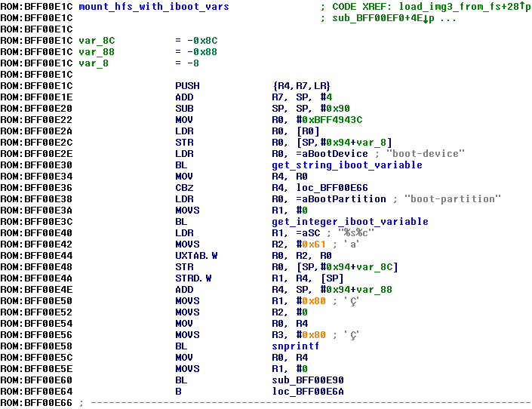Screen dimensions: 532x409
Task: Click the STRD.W instruction mnemonic
Action: click(192, 278)
